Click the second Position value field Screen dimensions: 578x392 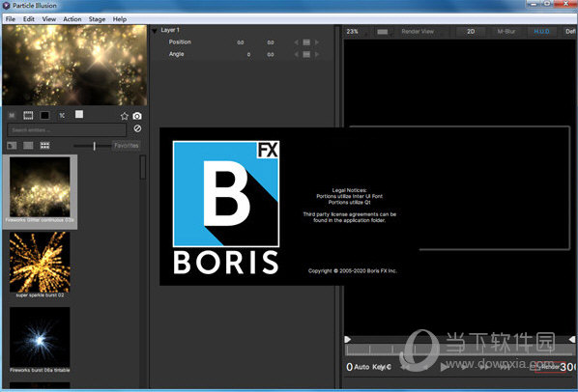pyautogui.click(x=271, y=42)
